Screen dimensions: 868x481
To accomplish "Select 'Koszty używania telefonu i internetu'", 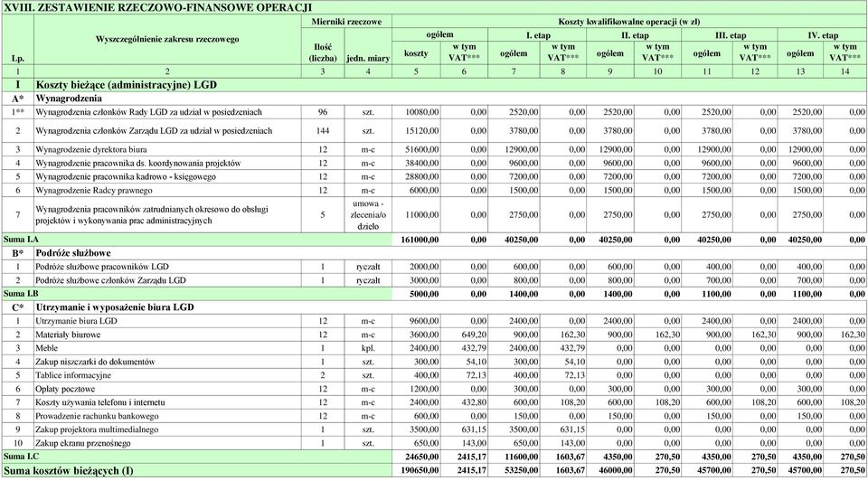I will click(100, 401).
